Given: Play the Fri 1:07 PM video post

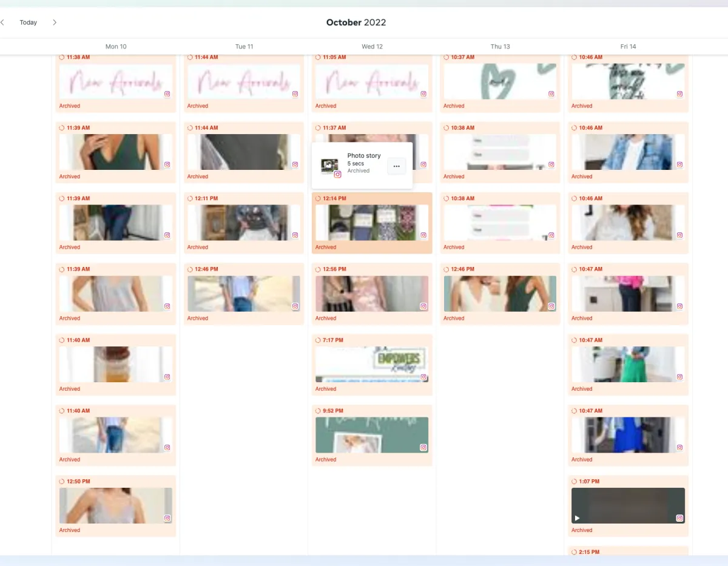Looking at the screenshot, I should (x=577, y=518).
